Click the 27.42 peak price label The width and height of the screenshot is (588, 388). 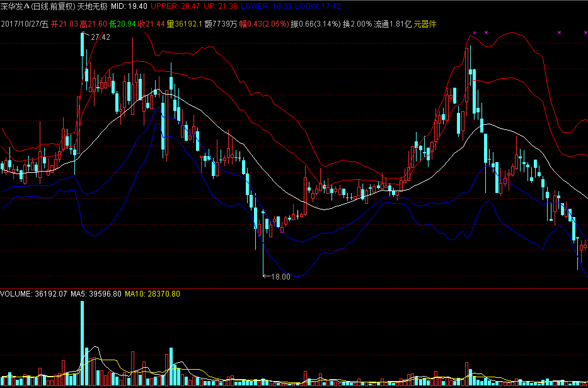click(x=100, y=37)
